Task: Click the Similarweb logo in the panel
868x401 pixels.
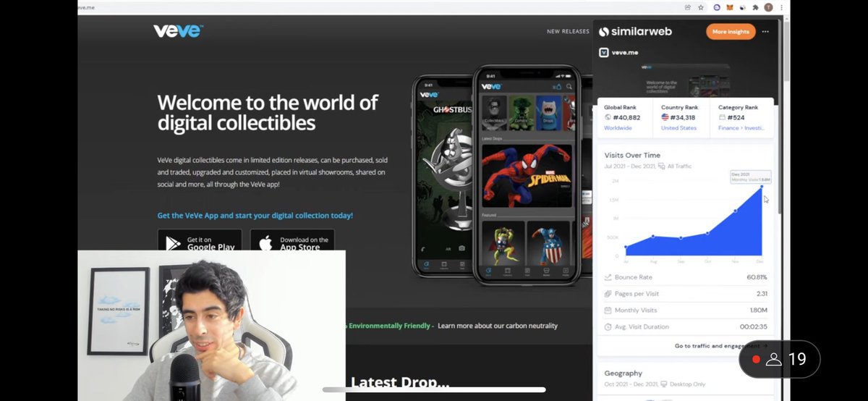Action: point(635,32)
